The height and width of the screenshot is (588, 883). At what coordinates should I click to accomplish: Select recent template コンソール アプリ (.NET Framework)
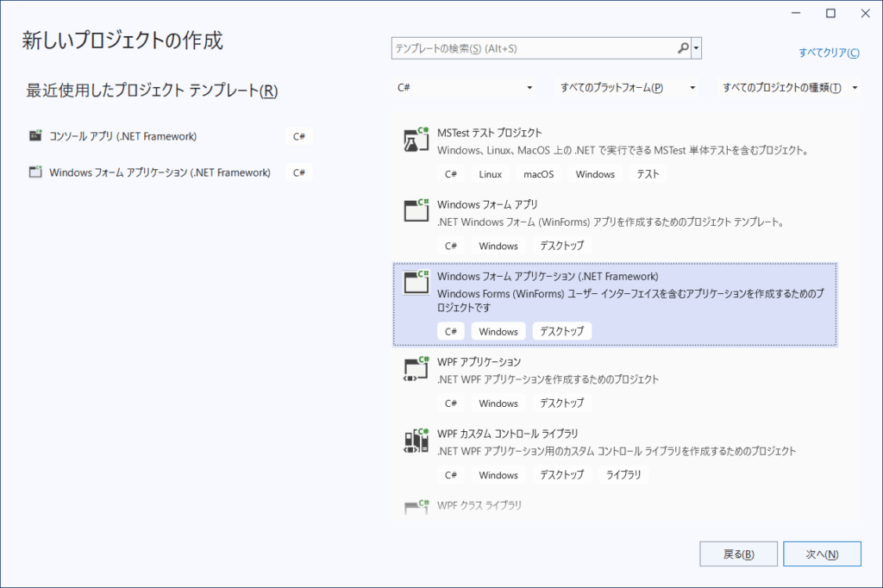[122, 136]
